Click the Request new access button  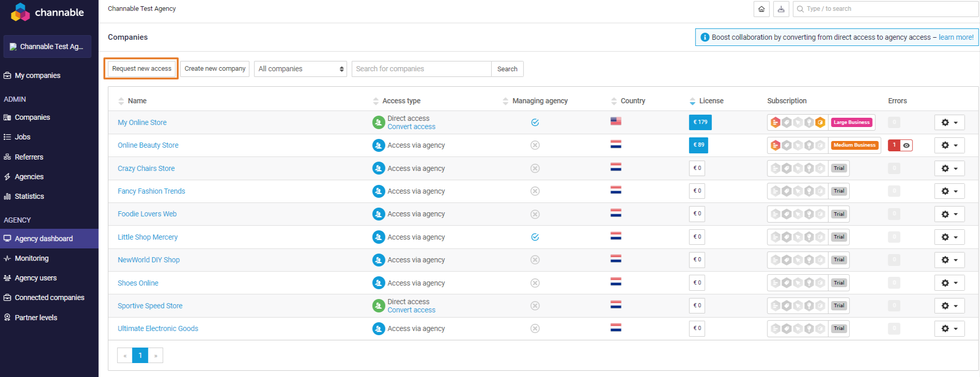pos(142,69)
